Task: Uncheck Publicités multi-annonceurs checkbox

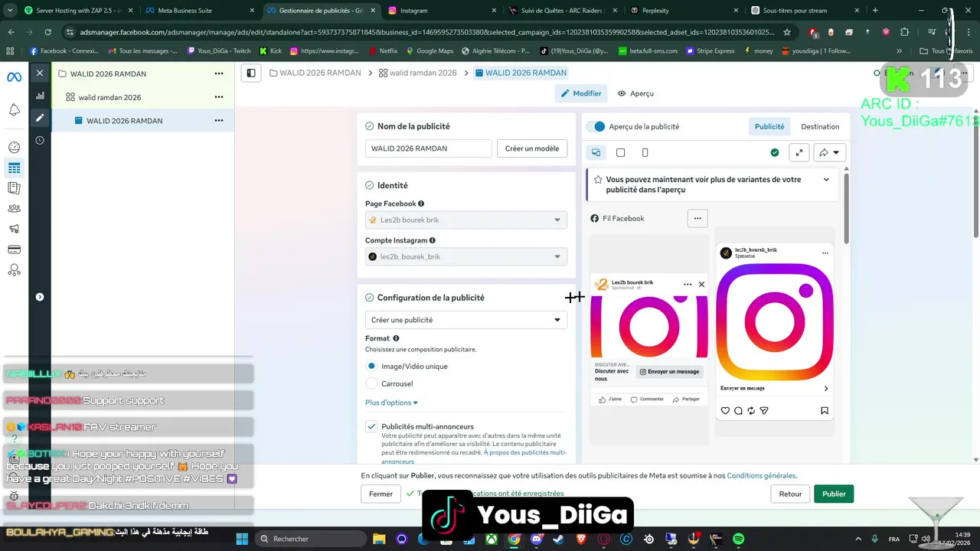Action: pyautogui.click(x=371, y=426)
